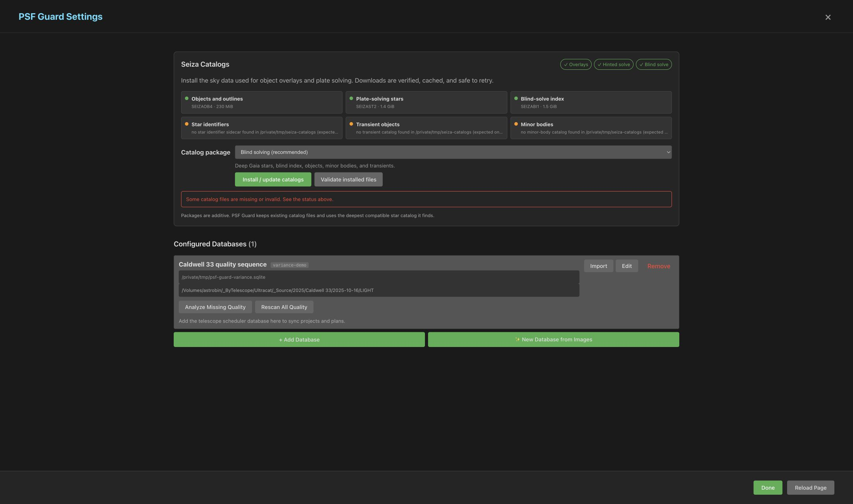Click the Caldwell 33 quality sequence title
Screen dimensions: 853x504
[223, 264]
